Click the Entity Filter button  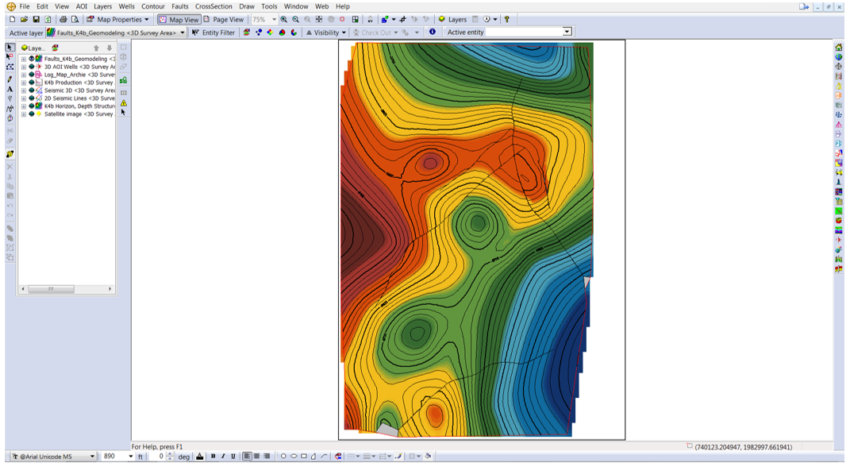(214, 33)
